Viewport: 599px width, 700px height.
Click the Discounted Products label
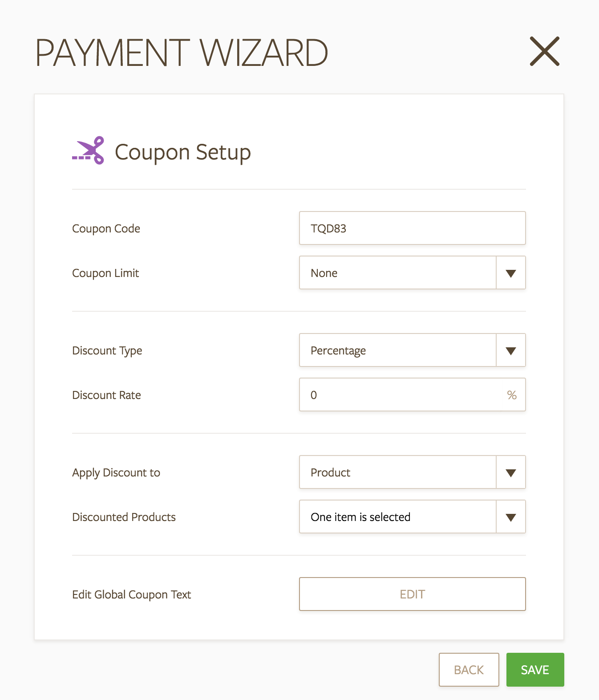tap(124, 517)
